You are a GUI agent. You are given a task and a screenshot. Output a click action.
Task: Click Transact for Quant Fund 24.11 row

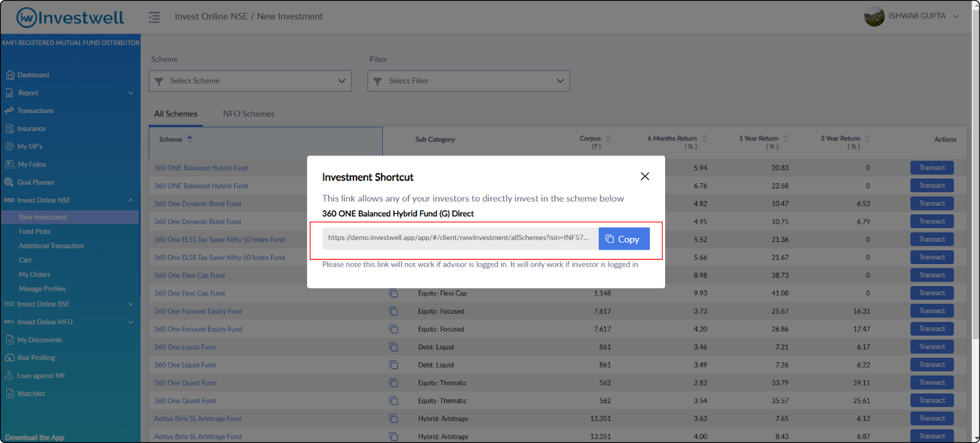(x=932, y=383)
